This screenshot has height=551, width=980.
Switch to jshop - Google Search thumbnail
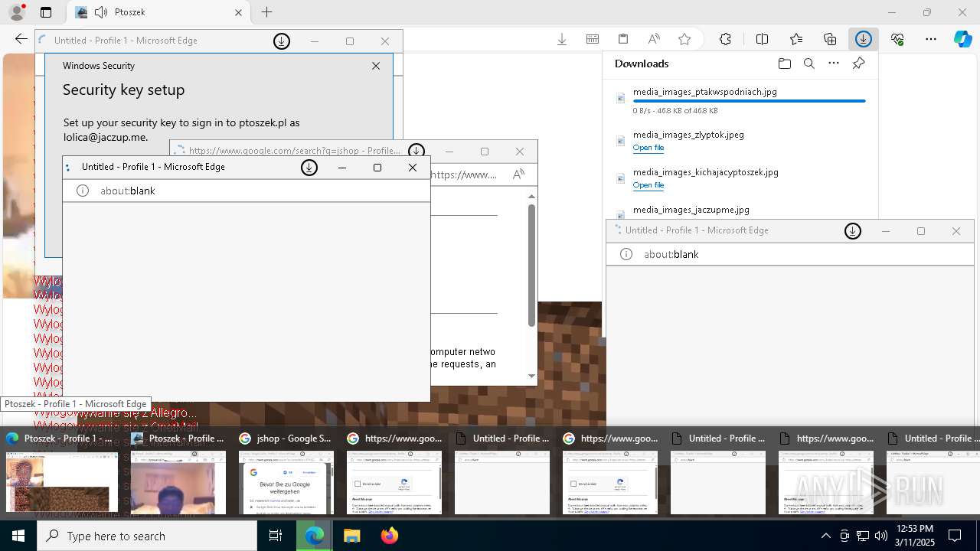pyautogui.click(x=286, y=472)
